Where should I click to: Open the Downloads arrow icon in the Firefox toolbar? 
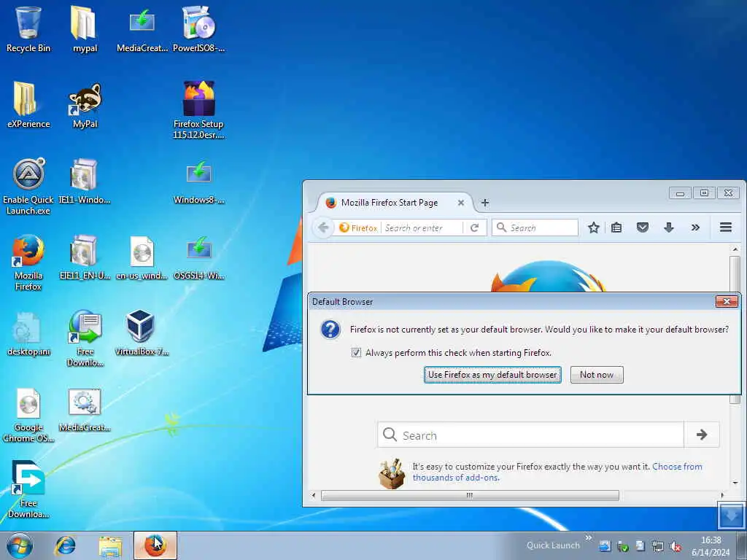pyautogui.click(x=668, y=227)
